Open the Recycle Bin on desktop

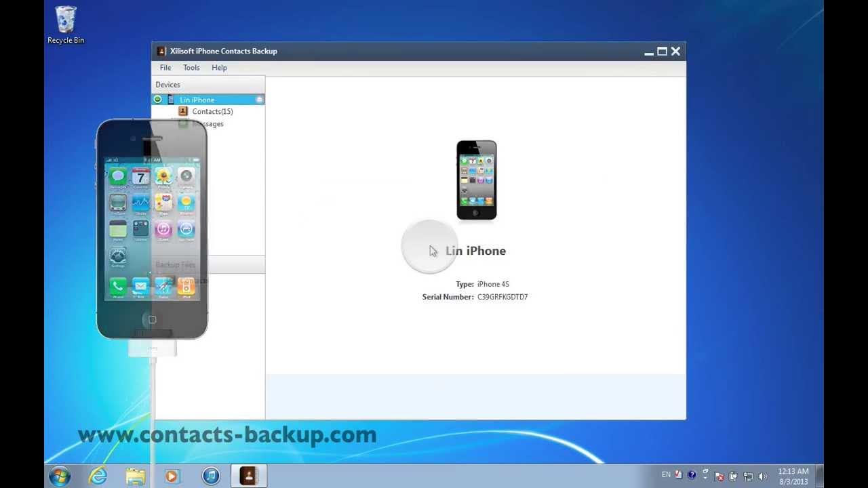point(66,26)
